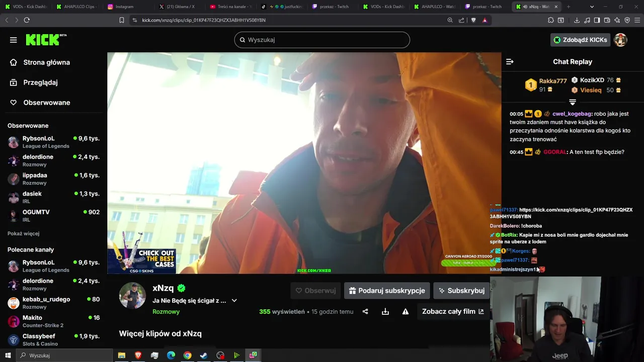
Task: Click Rakka777 top gifter in chat
Action: pos(553,81)
